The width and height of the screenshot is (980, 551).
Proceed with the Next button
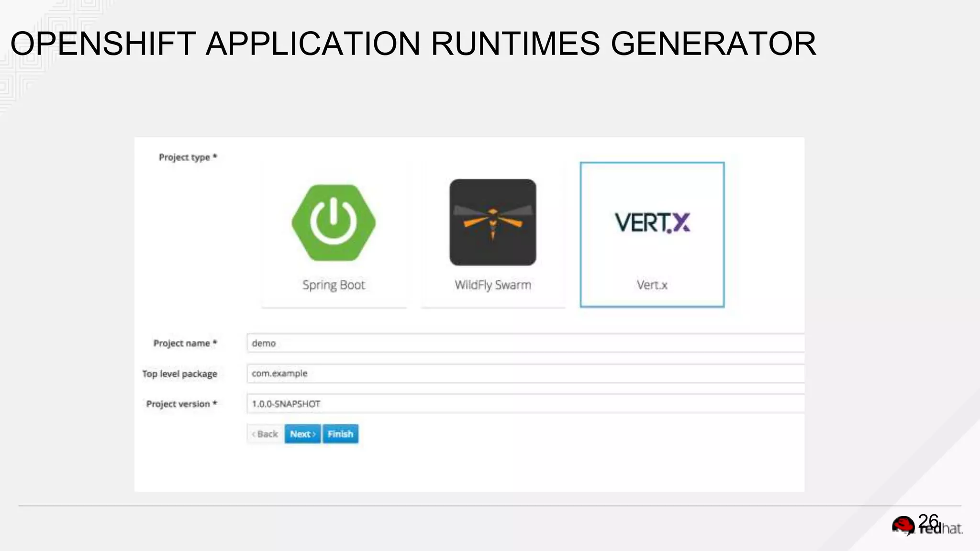[x=303, y=434]
